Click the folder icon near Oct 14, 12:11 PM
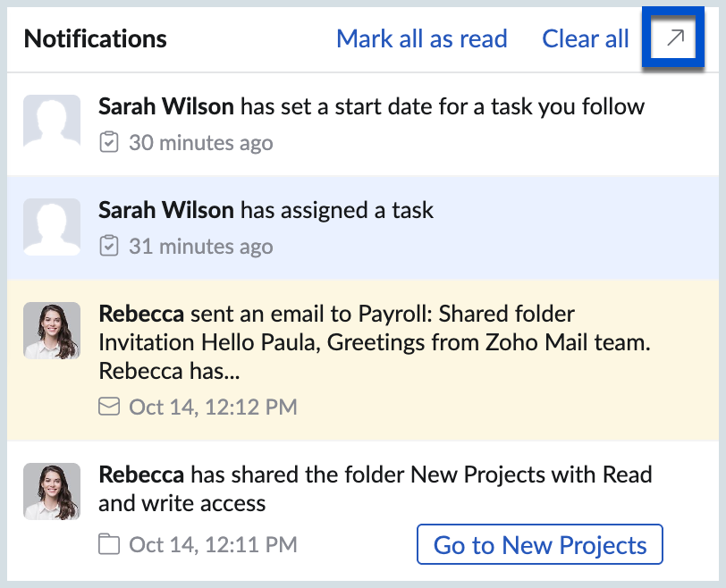The width and height of the screenshot is (726, 588). click(109, 544)
